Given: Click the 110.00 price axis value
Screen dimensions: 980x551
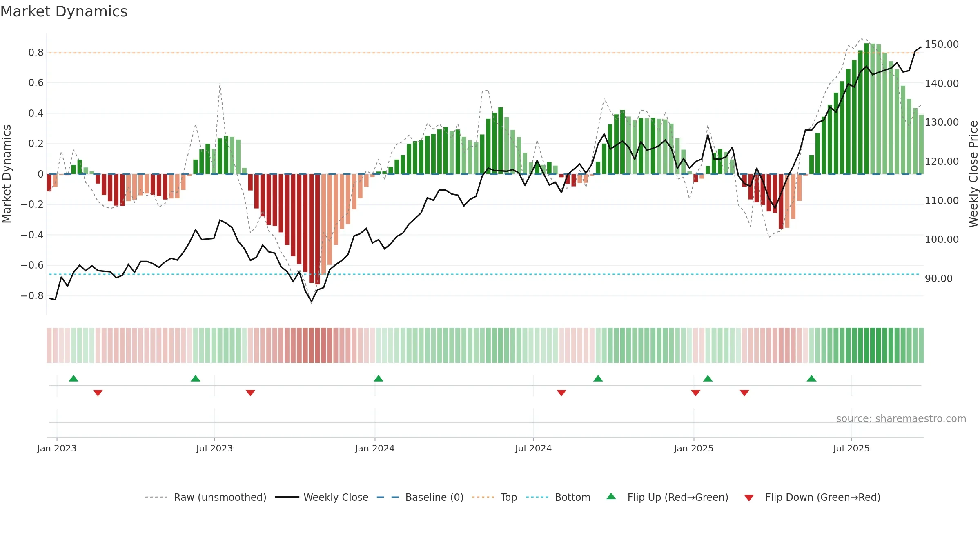Looking at the screenshot, I should tap(942, 200).
